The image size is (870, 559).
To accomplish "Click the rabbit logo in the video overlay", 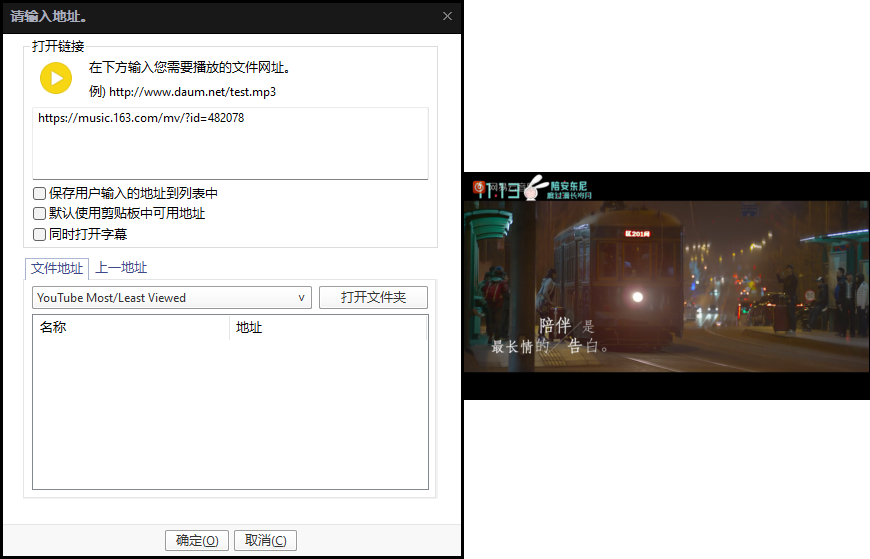I will click(534, 188).
